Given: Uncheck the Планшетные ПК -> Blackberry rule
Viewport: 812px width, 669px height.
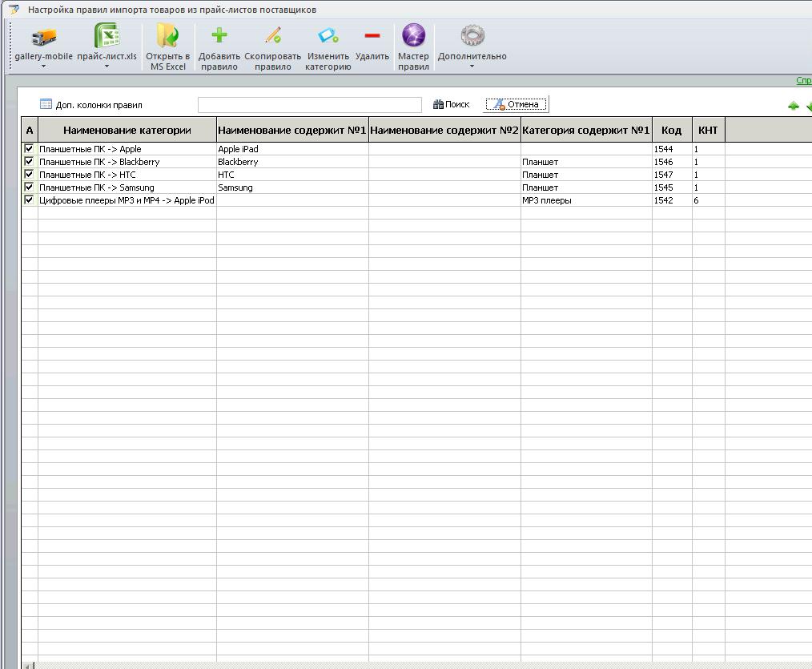Looking at the screenshot, I should tap(29, 162).
